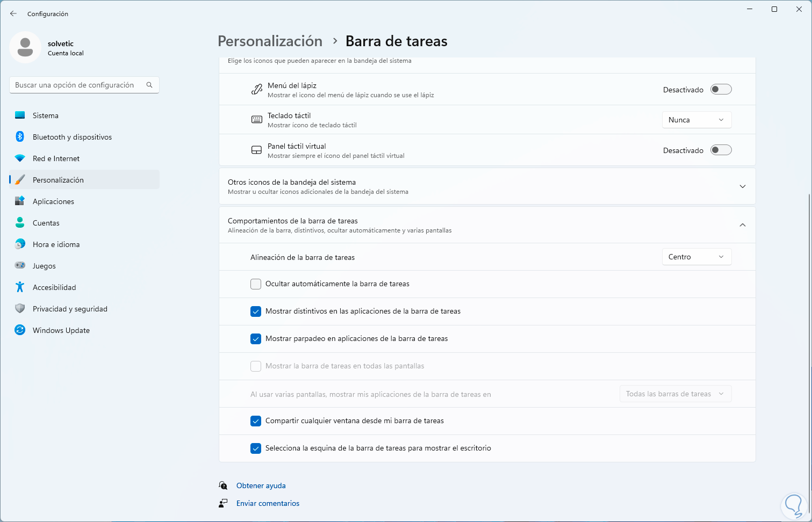
Task: Click the search magnifier icon
Action: [149, 85]
